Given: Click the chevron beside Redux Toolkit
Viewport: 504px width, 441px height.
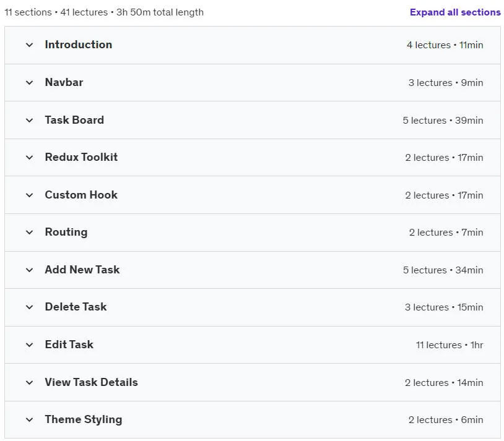Looking at the screenshot, I should point(29,157).
